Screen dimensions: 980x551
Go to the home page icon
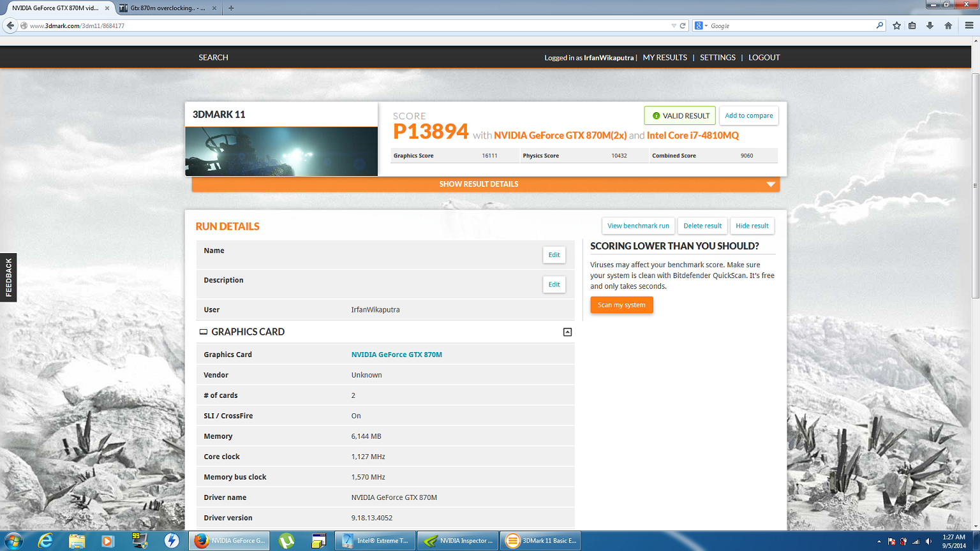point(948,26)
